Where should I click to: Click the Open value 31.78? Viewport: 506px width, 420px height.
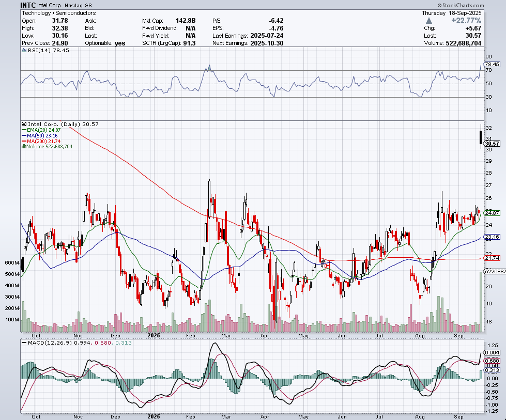tap(60, 21)
